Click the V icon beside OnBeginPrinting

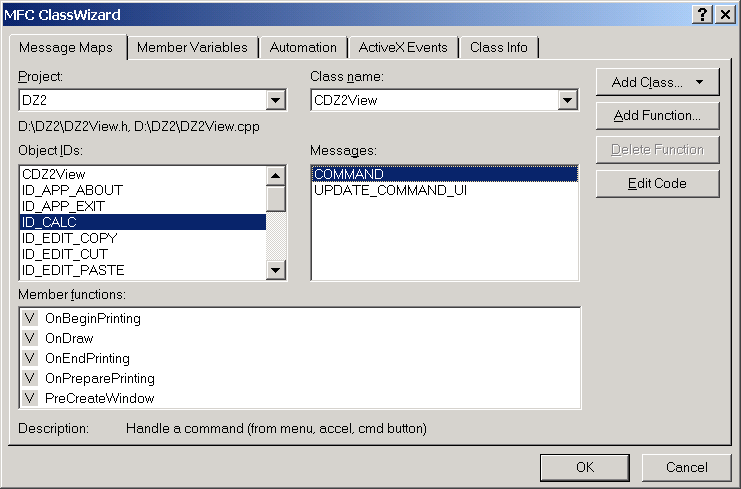pyautogui.click(x=30, y=318)
